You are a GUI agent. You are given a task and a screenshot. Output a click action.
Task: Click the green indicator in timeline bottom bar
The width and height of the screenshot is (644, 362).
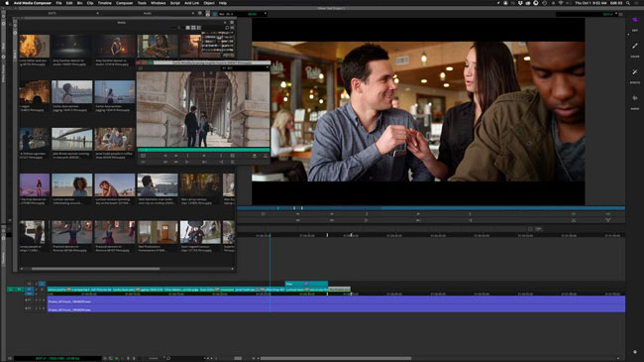(116, 358)
